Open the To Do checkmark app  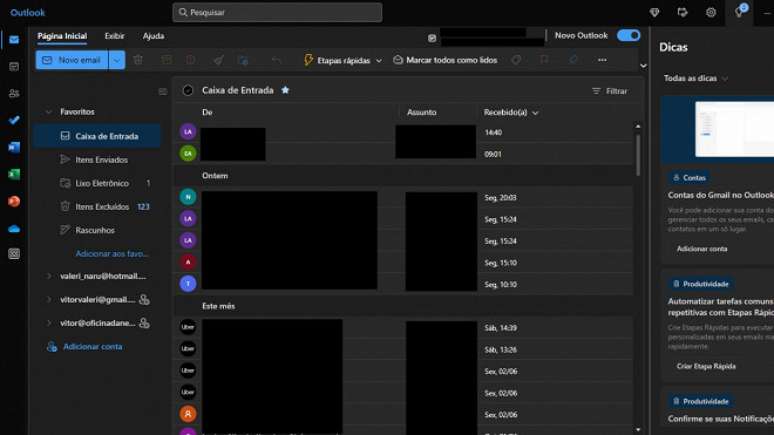pyautogui.click(x=14, y=120)
